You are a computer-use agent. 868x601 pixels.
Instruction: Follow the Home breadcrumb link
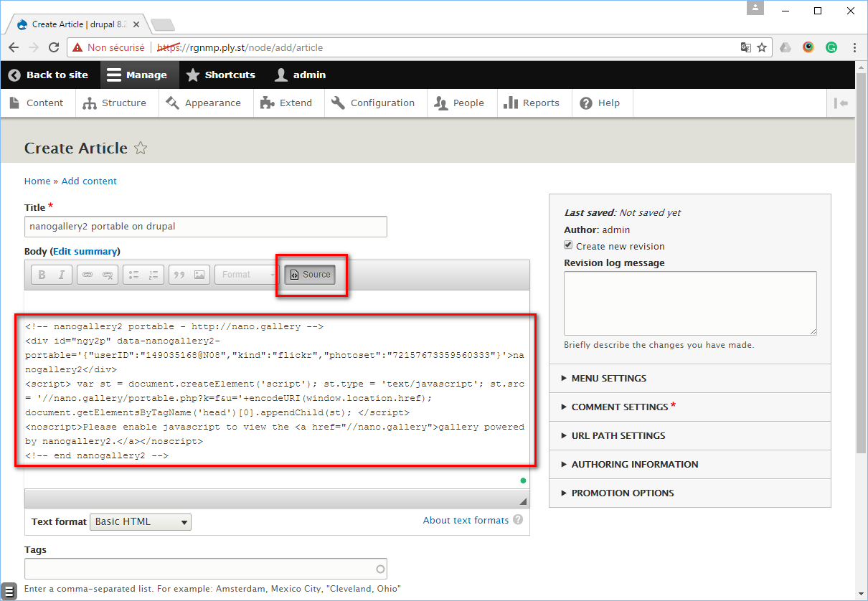(x=37, y=181)
